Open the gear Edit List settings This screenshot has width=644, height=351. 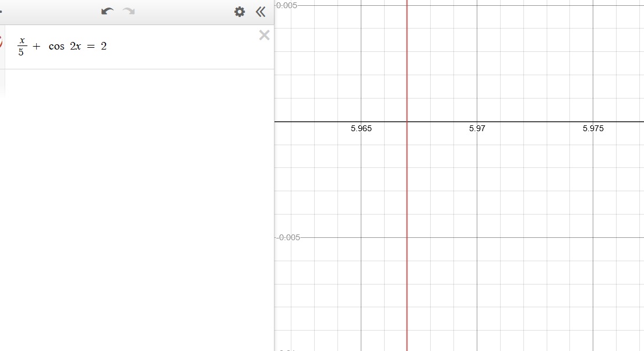[240, 12]
